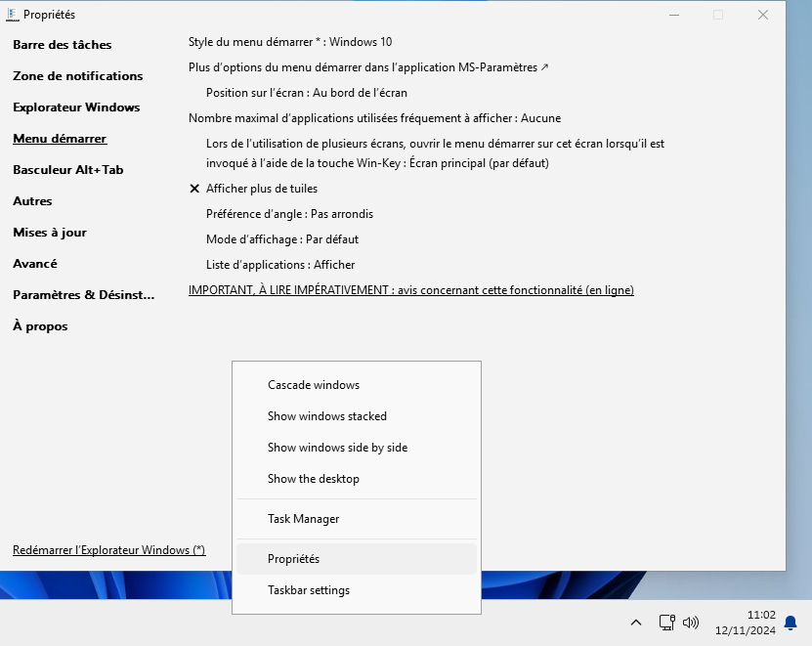Viewport: 812px width, 646px height.
Task: Open the taskbar clock showing 11:02
Action: coord(746,623)
